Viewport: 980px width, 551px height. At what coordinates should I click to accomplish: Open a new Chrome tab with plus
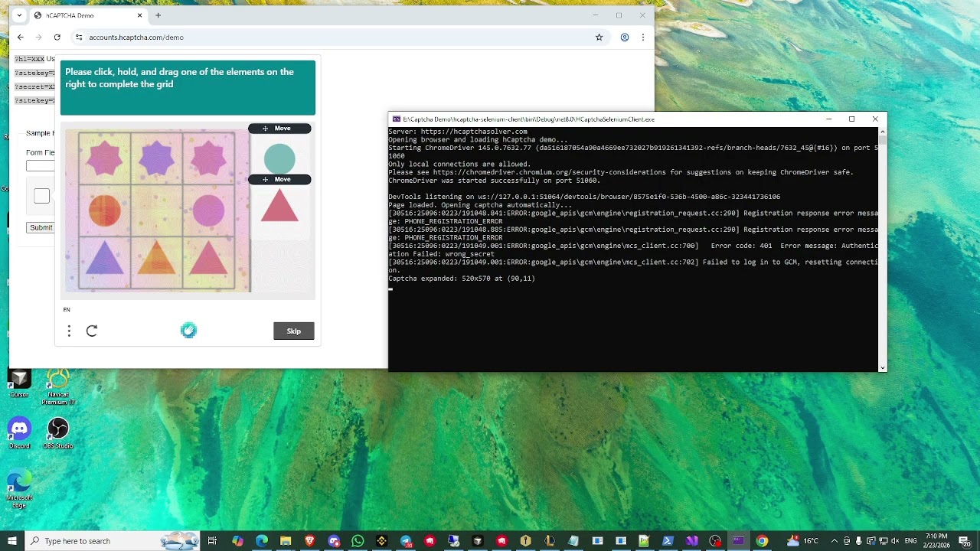[x=158, y=15]
